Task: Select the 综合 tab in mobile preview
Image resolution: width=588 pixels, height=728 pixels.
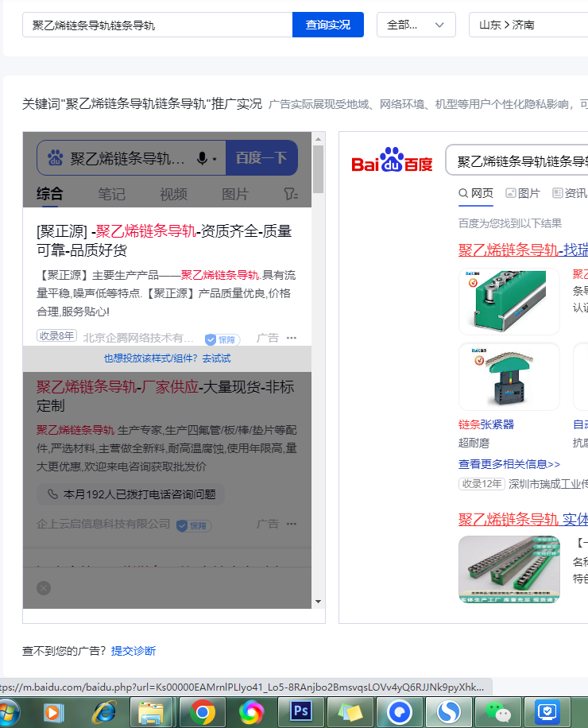Action: (49, 194)
